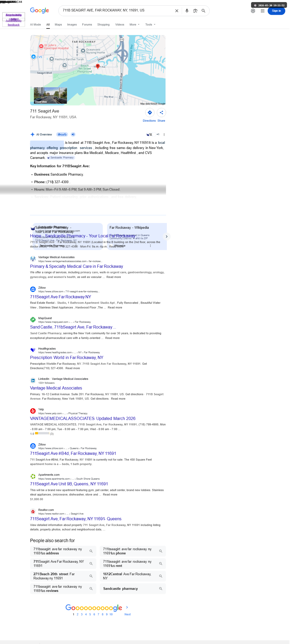Search related '1612 Central Ave Far Rockaway'
Image resolution: width=293 pixels, height=644 pixels.
pos(133,576)
